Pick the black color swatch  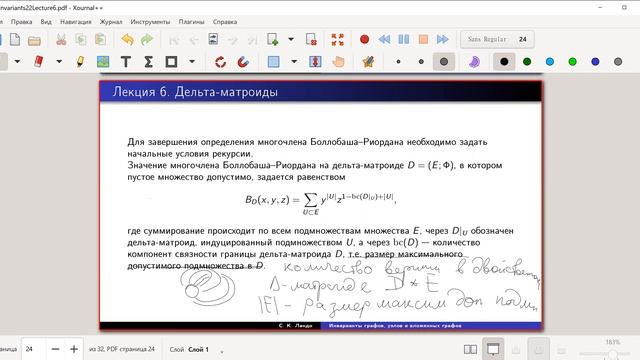coord(504,62)
